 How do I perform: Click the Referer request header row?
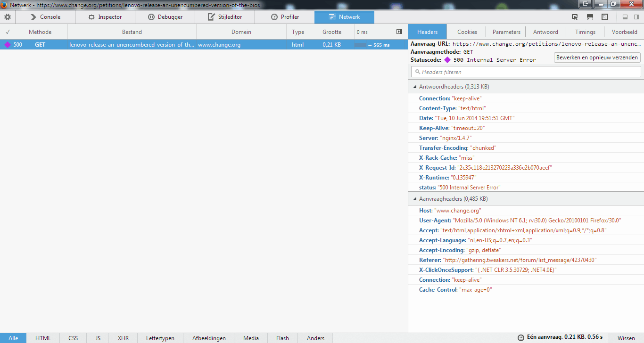click(x=526, y=260)
